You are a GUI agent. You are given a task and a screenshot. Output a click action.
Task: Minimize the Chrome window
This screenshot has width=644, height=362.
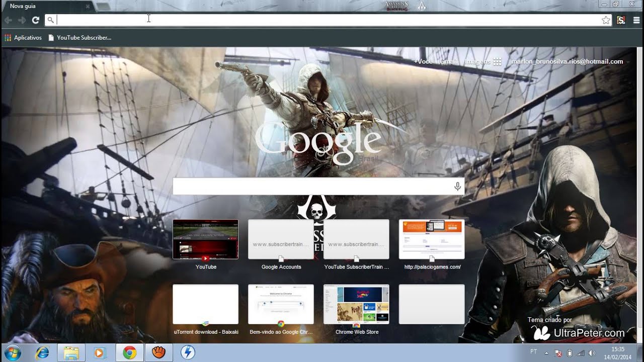point(604,4)
